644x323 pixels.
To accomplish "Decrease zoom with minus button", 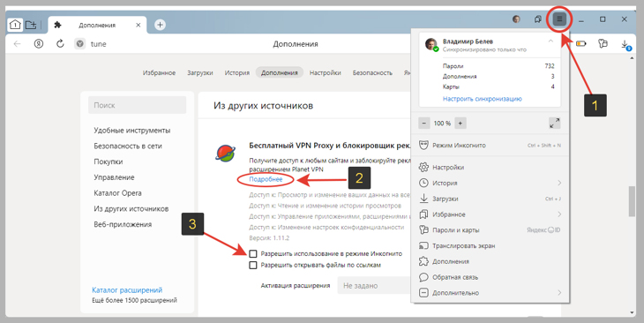I will [x=424, y=123].
